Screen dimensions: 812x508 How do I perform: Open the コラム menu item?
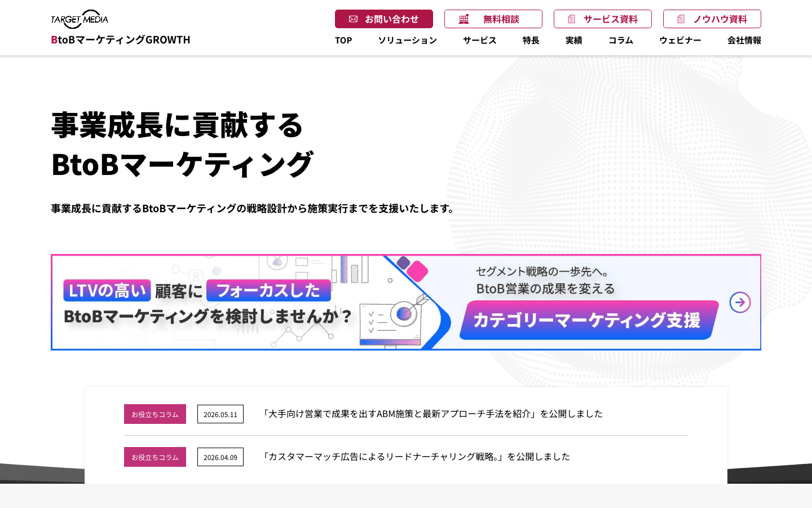[621, 40]
